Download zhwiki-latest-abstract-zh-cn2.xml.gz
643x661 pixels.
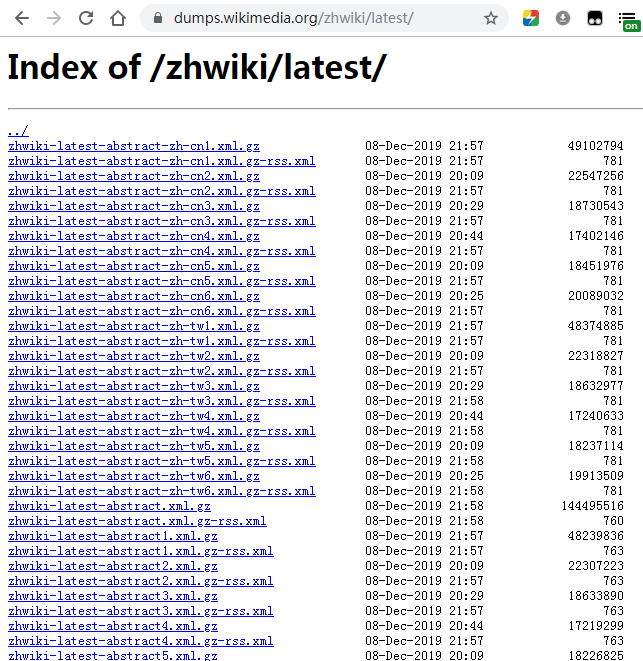point(134,176)
